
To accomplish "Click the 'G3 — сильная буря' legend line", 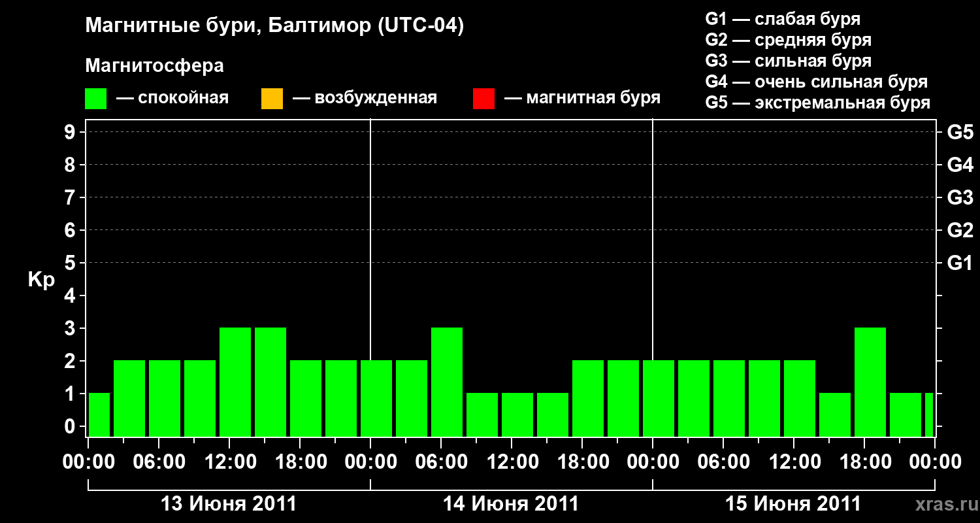I will (x=788, y=61).
